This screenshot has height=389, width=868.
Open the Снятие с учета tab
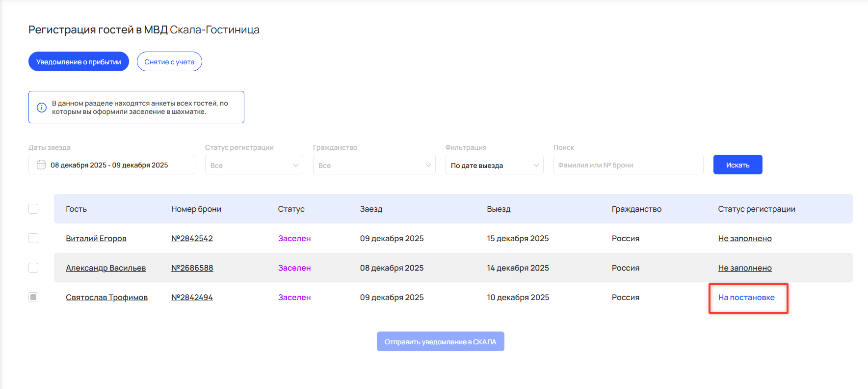pos(169,62)
